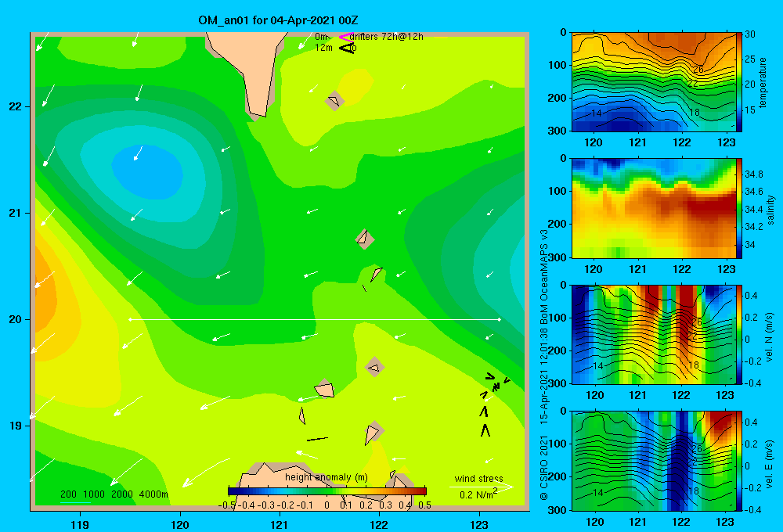Click the longitude label 123 below the map
Image resolution: width=783 pixels, height=532 pixels.
point(479,524)
